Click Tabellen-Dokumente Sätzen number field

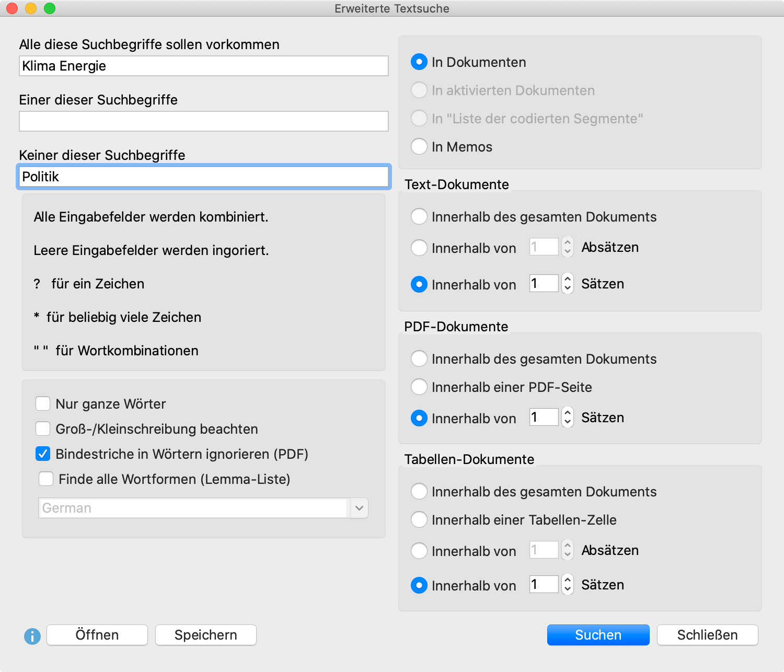(544, 585)
